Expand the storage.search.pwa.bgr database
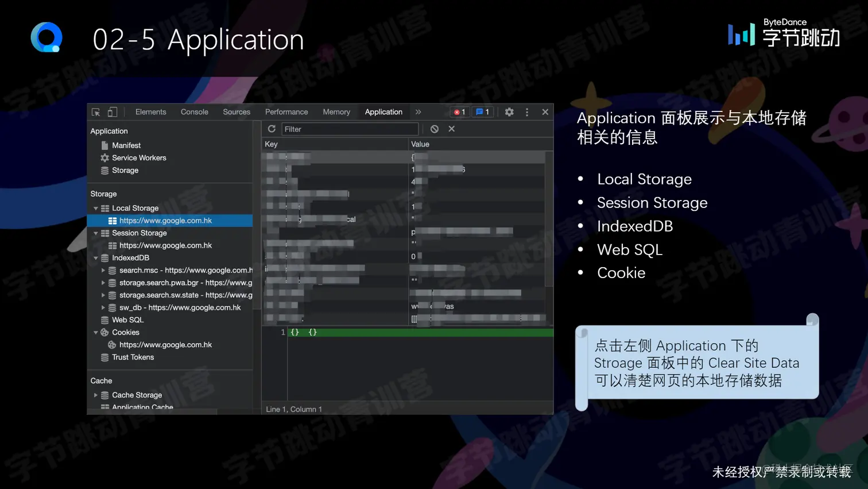868x489 pixels. (x=103, y=283)
